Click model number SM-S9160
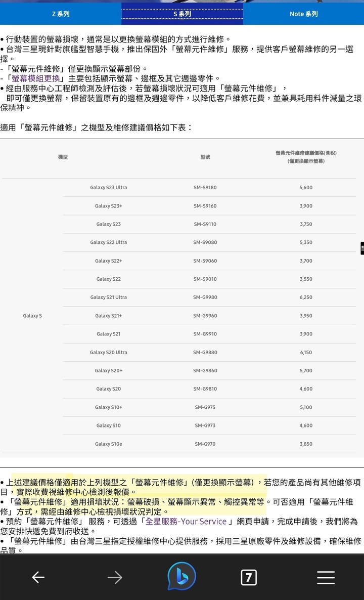The height and width of the screenshot is (600, 364). coord(205,206)
